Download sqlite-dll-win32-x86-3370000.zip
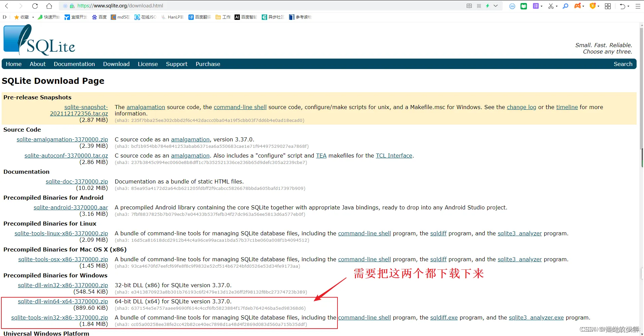This screenshot has width=644, height=336. [x=63, y=285]
